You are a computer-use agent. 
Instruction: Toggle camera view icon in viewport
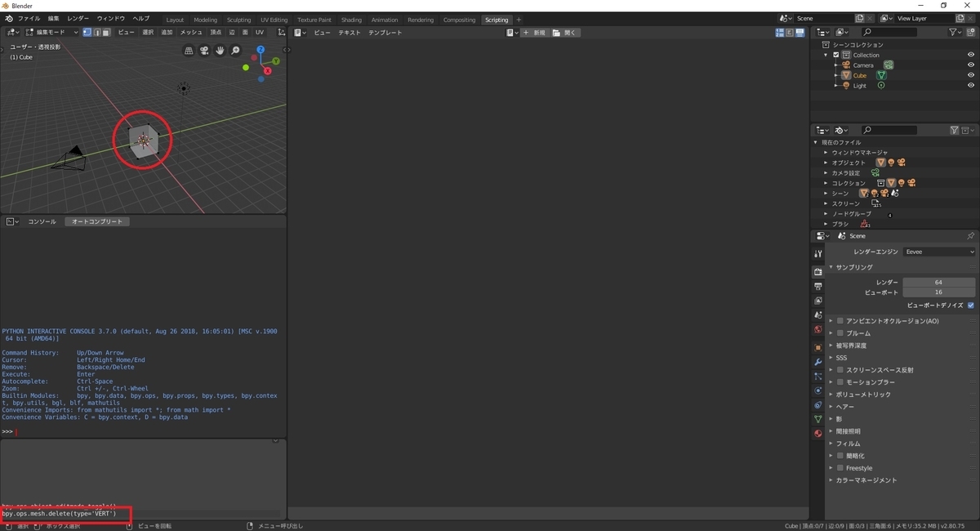click(204, 51)
